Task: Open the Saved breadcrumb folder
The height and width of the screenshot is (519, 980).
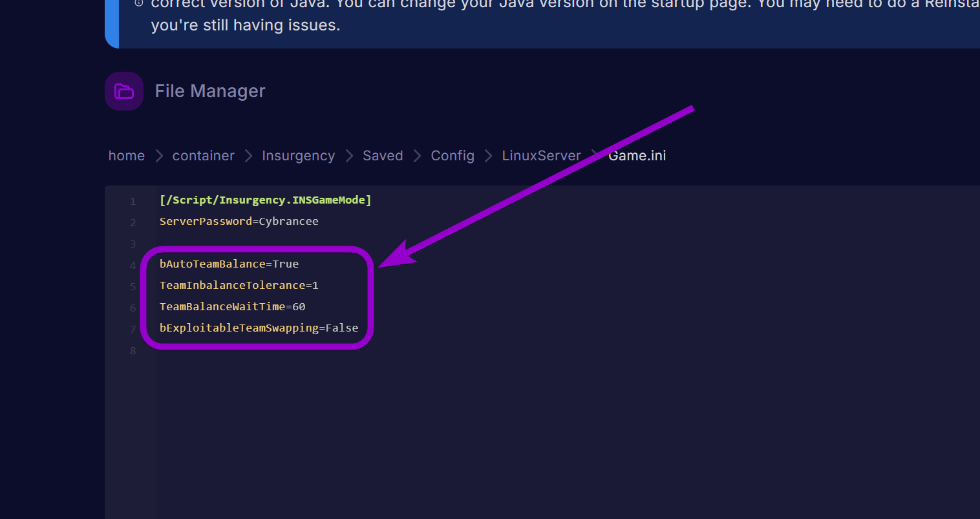Action: 383,156
